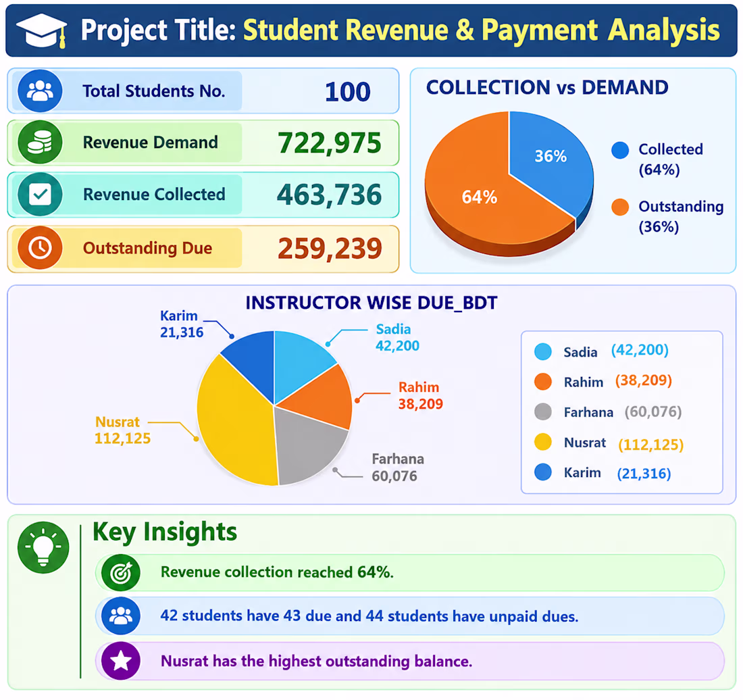
Task: Select the clock icon for Outstanding Due
Action: [x=40, y=247]
